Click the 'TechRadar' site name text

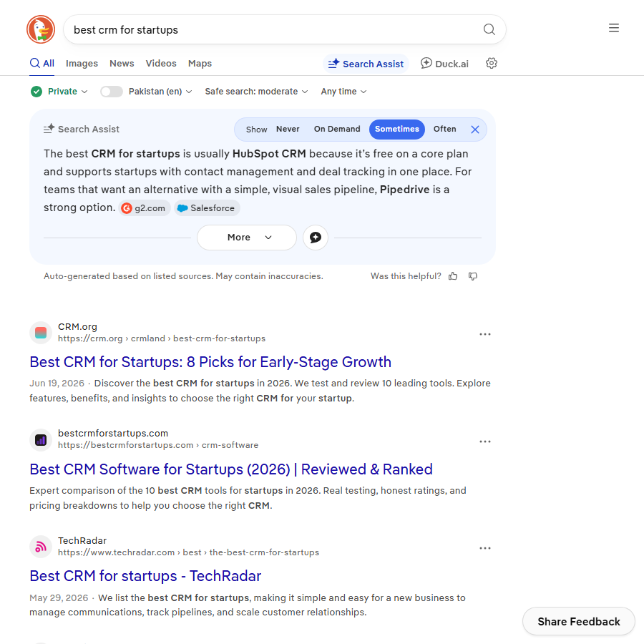(82, 541)
